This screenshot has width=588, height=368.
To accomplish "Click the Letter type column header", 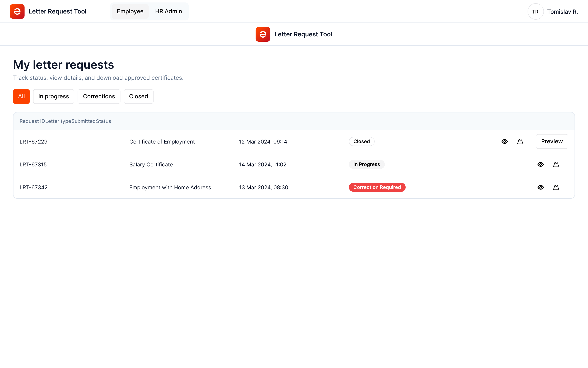I will coord(58,121).
